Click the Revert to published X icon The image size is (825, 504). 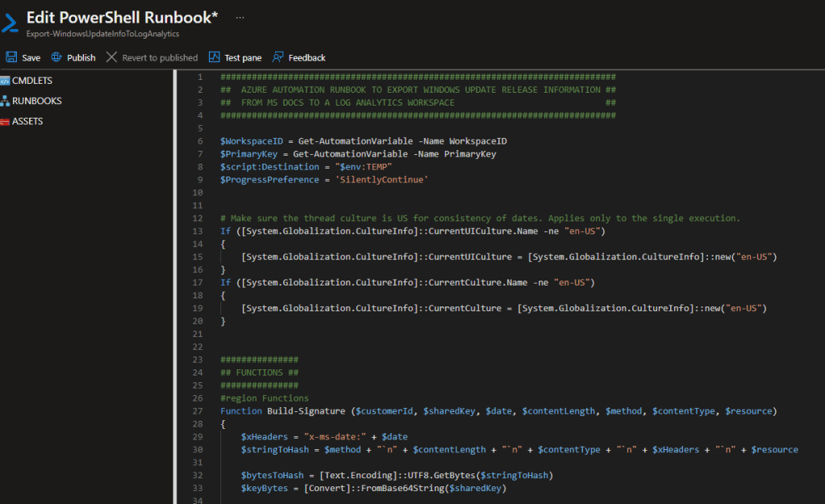point(111,58)
